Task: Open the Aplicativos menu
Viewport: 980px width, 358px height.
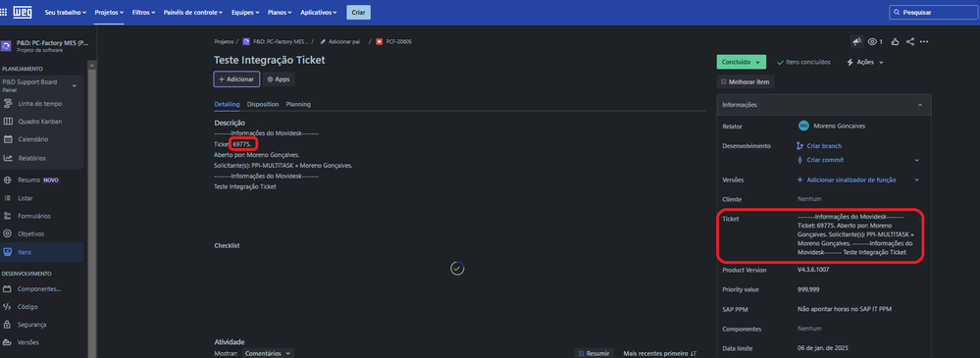Action: pyautogui.click(x=318, y=12)
